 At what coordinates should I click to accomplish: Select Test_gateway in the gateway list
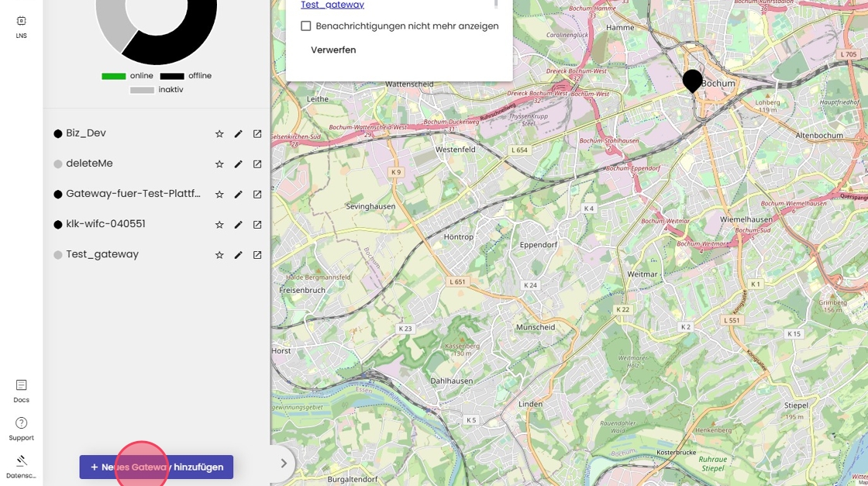pos(102,254)
